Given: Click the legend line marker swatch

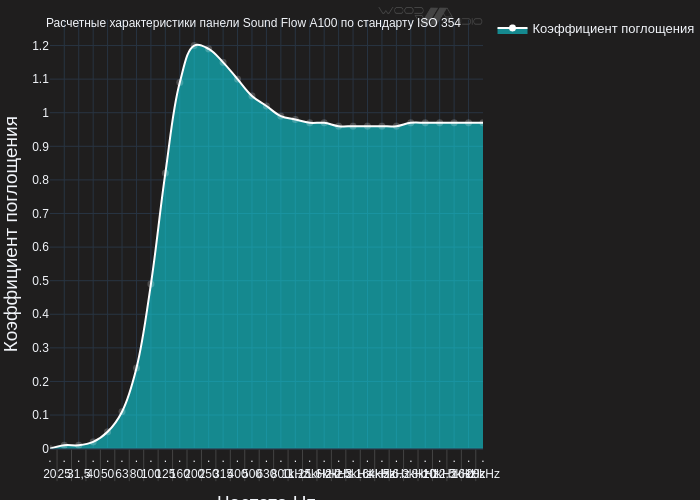Looking at the screenshot, I should point(512,29).
